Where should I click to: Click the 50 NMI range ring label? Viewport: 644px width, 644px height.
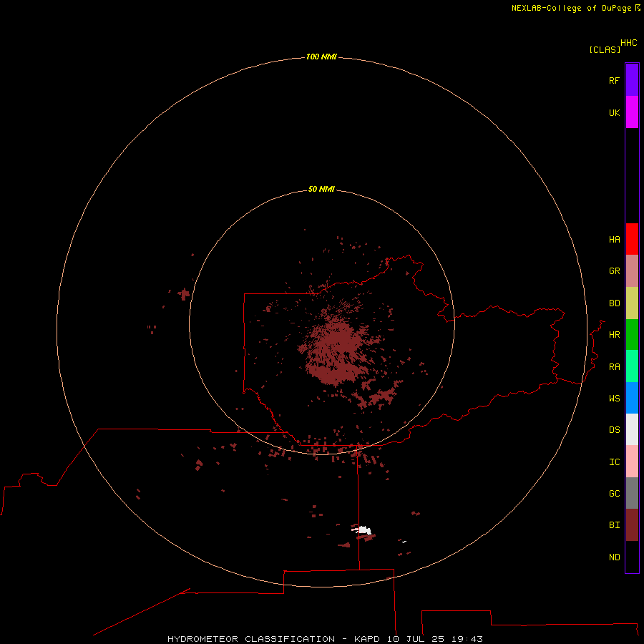pyautogui.click(x=321, y=189)
